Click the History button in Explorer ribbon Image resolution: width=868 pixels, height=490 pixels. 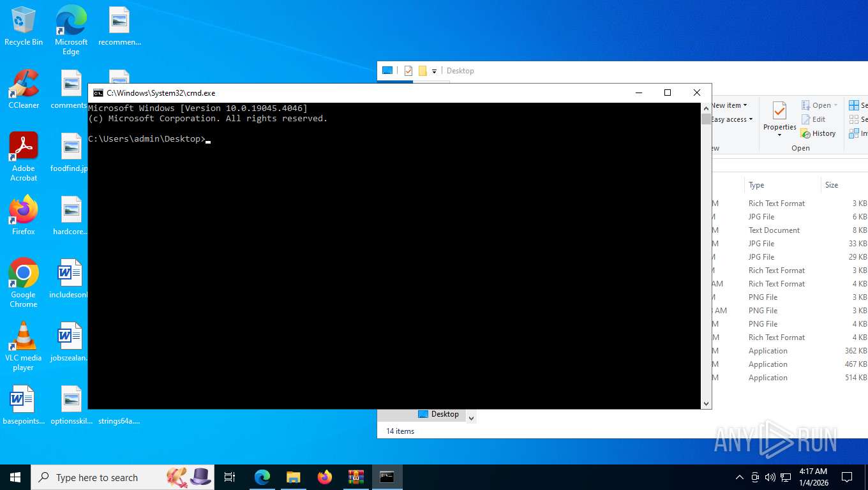[818, 133]
